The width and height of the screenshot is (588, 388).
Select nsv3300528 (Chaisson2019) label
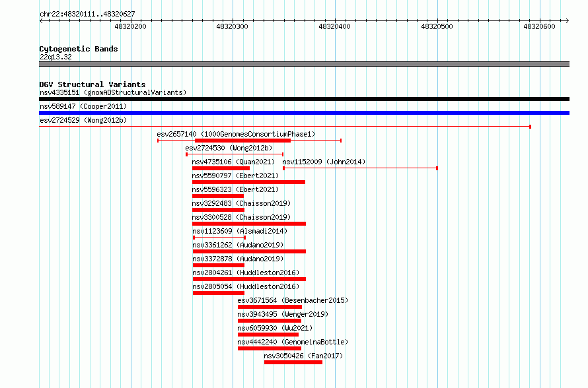tap(242, 217)
